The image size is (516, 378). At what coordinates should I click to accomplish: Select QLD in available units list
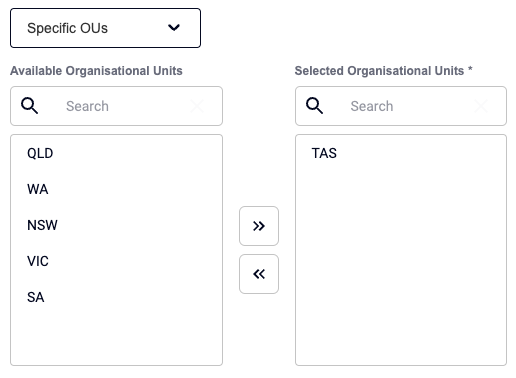coord(116,153)
